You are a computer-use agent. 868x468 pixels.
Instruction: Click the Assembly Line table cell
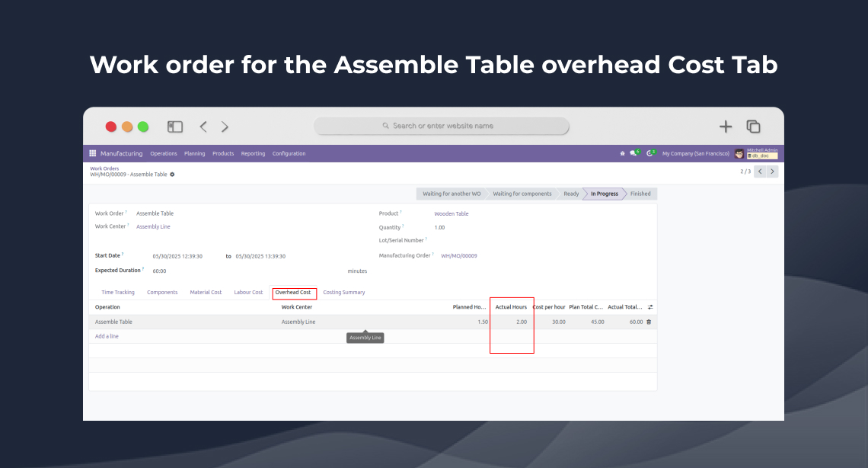[298, 322]
